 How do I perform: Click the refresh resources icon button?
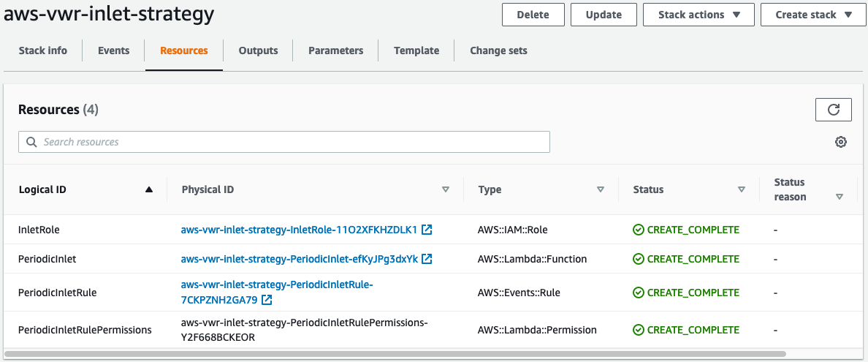click(833, 110)
